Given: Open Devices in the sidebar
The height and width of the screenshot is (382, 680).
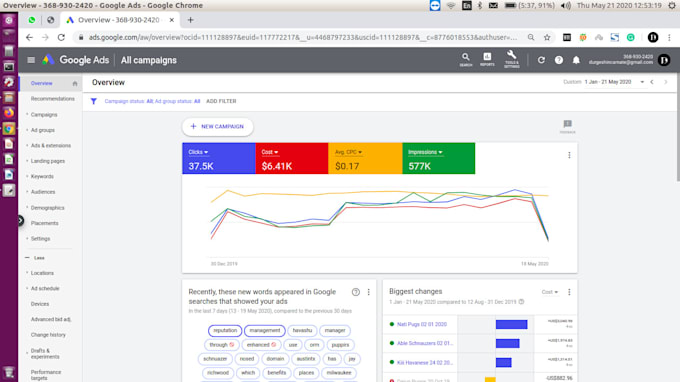Looking at the screenshot, I should point(40,304).
